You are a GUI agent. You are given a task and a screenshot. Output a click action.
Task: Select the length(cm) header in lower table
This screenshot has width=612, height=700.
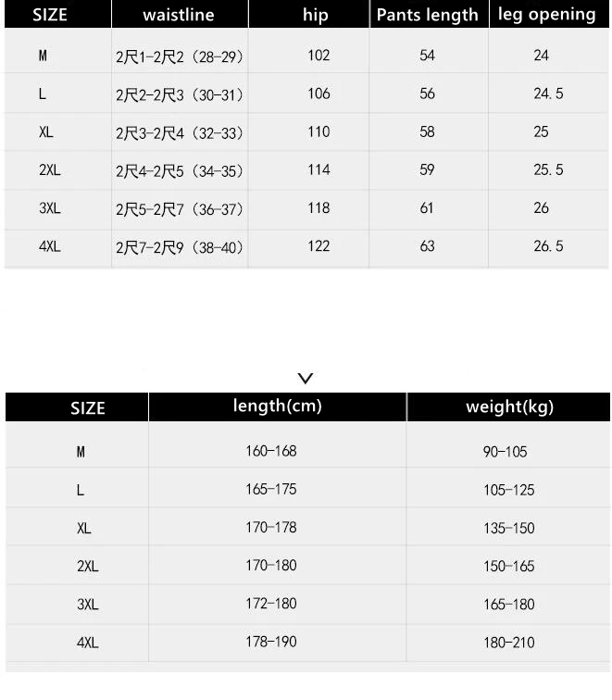[277, 406]
